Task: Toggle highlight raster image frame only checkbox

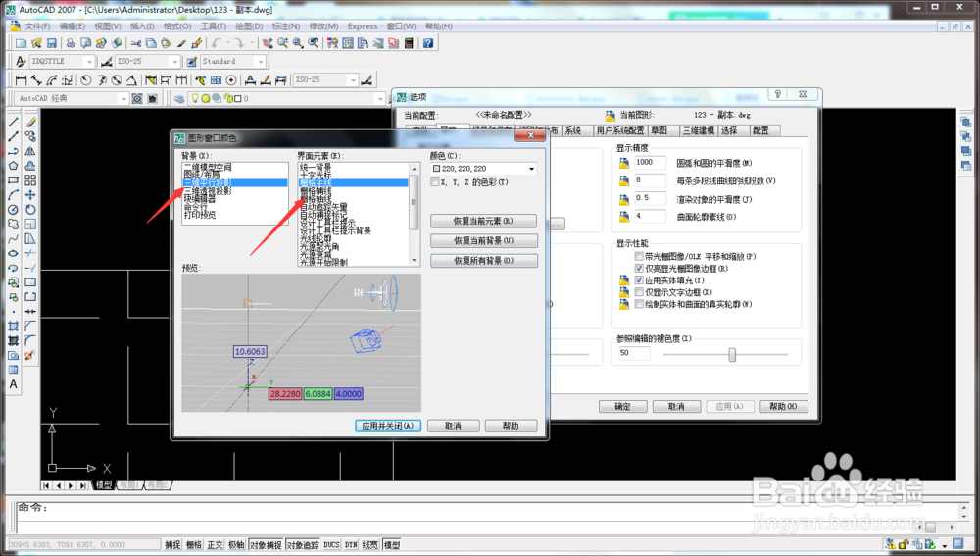Action: click(x=639, y=269)
